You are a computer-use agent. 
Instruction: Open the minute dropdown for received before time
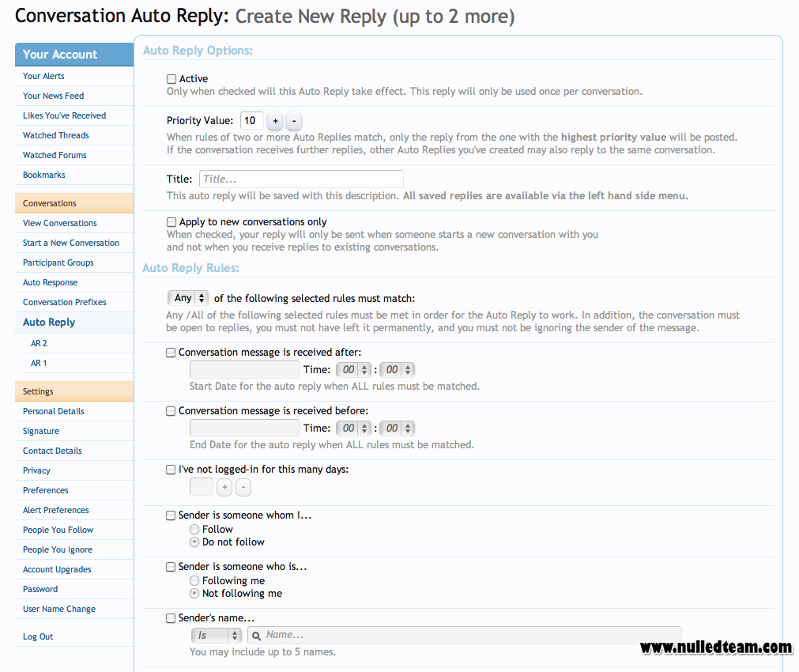point(398,428)
